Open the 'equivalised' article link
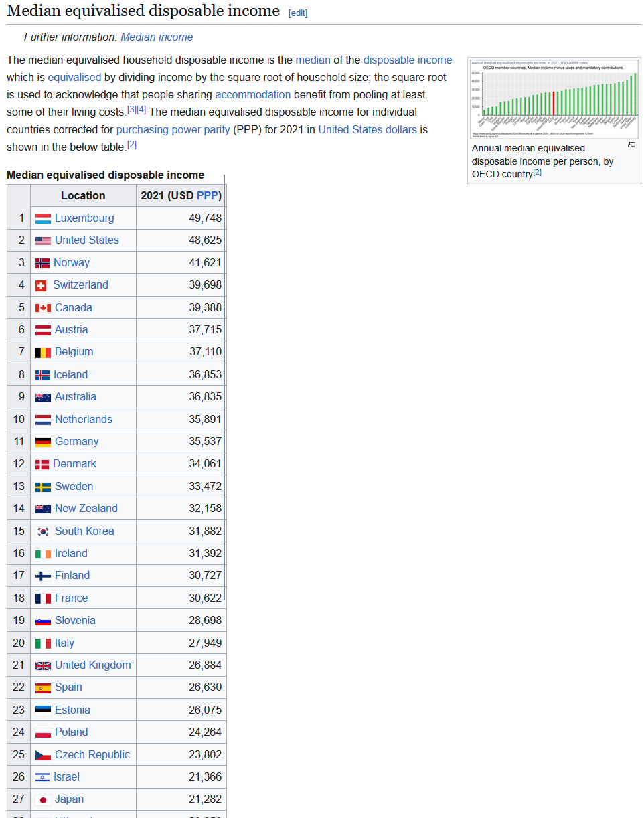 [x=74, y=78]
